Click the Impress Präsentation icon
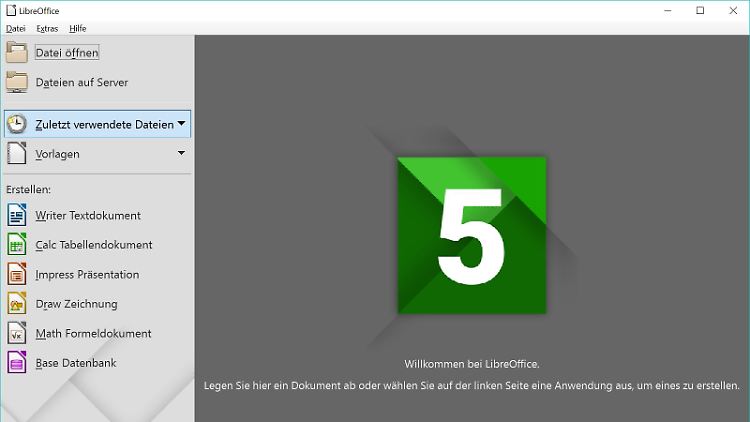This screenshot has height=422, width=750. click(x=17, y=274)
